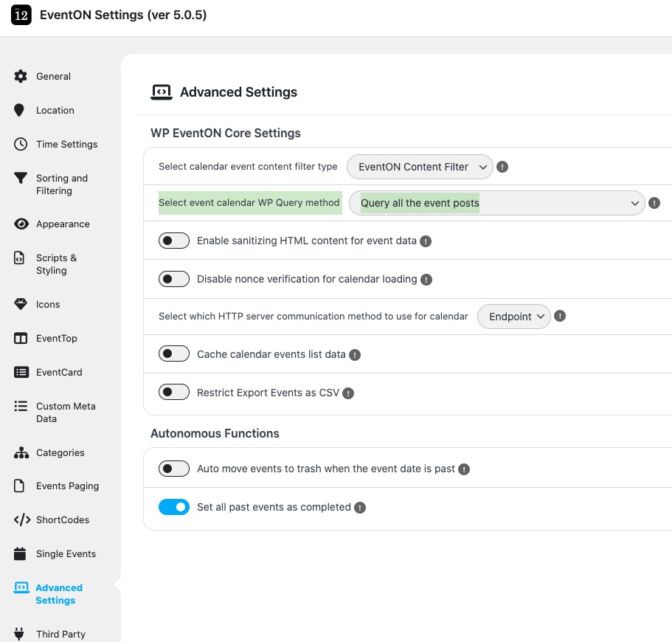This screenshot has width=672, height=642.
Task: Open the EventON Content Filter dropdown
Action: [x=420, y=167]
